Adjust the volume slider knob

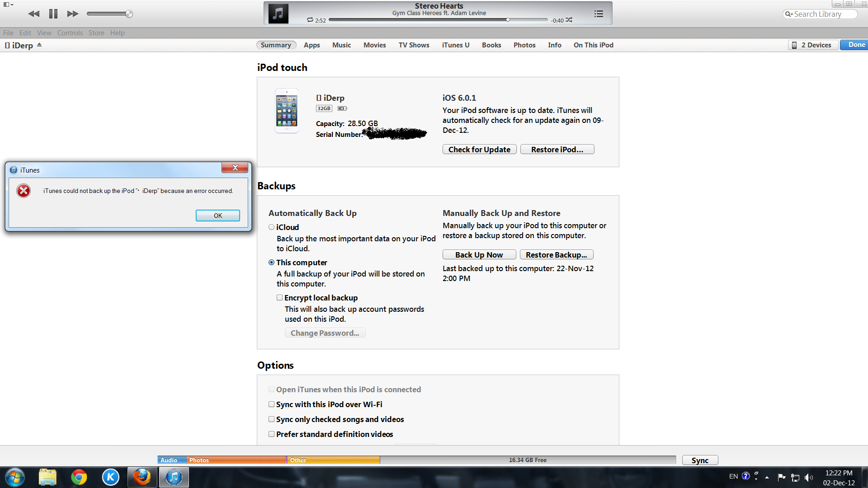pos(129,14)
